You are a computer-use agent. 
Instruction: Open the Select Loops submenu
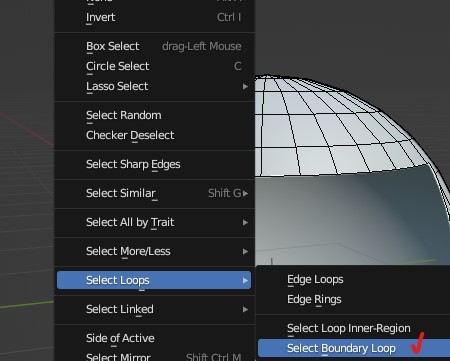point(154,280)
